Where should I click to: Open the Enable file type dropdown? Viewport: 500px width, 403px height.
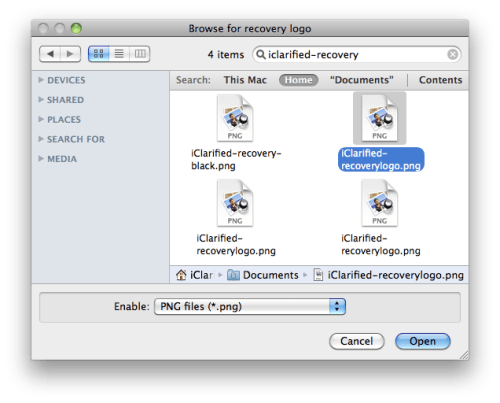pyautogui.click(x=250, y=306)
